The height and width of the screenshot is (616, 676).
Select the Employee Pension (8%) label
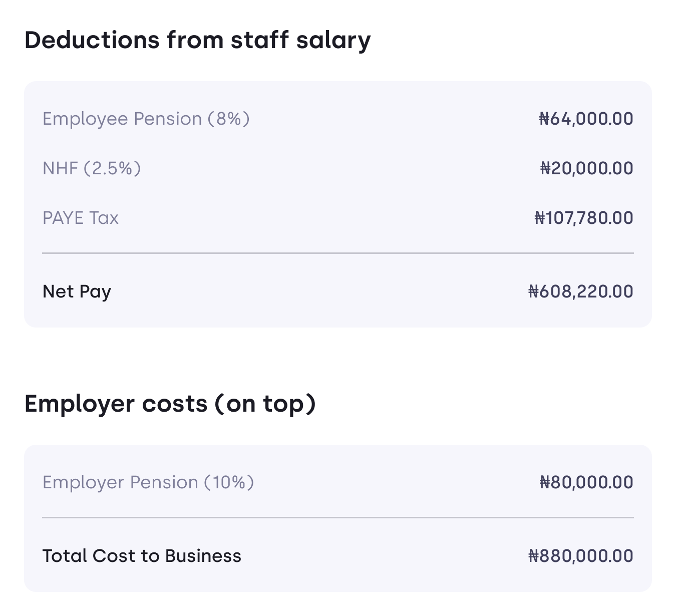click(x=146, y=119)
